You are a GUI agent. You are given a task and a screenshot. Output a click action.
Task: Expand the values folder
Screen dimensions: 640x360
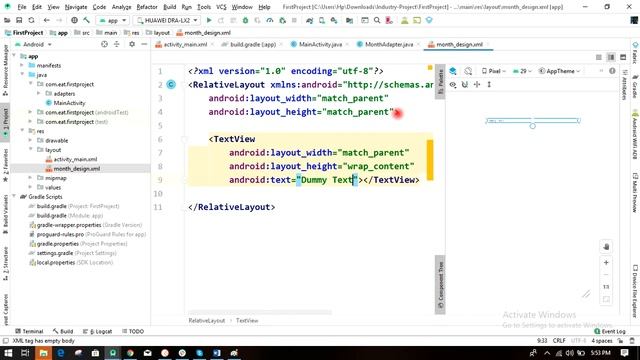click(x=30, y=187)
